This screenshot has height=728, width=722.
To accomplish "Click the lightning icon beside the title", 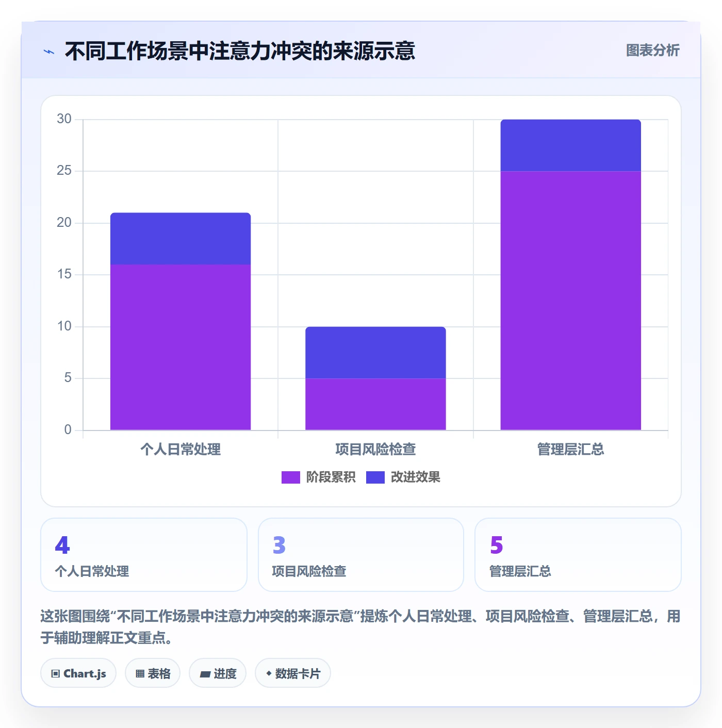I will click(x=49, y=52).
